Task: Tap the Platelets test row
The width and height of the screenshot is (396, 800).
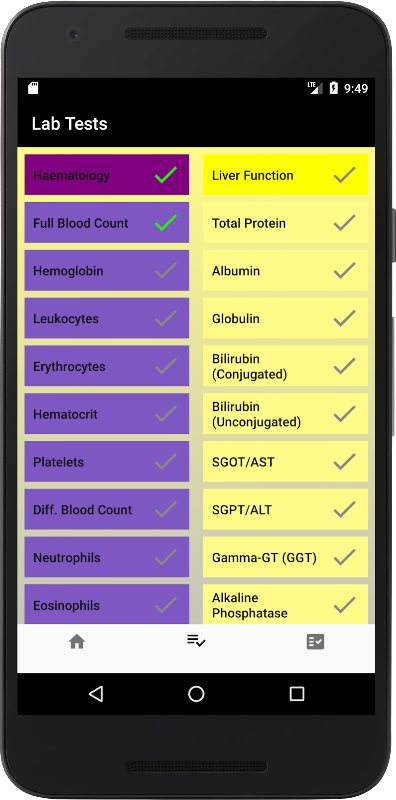Action: 107,462
